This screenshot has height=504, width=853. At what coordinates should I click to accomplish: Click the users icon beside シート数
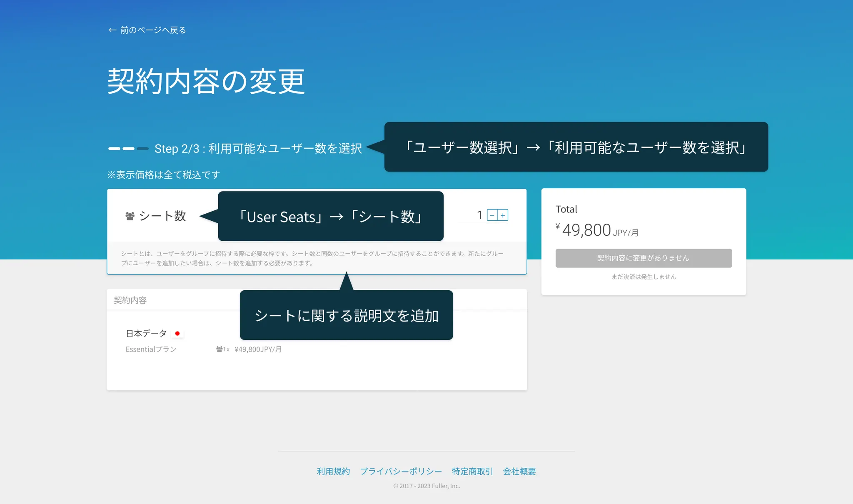point(130,216)
